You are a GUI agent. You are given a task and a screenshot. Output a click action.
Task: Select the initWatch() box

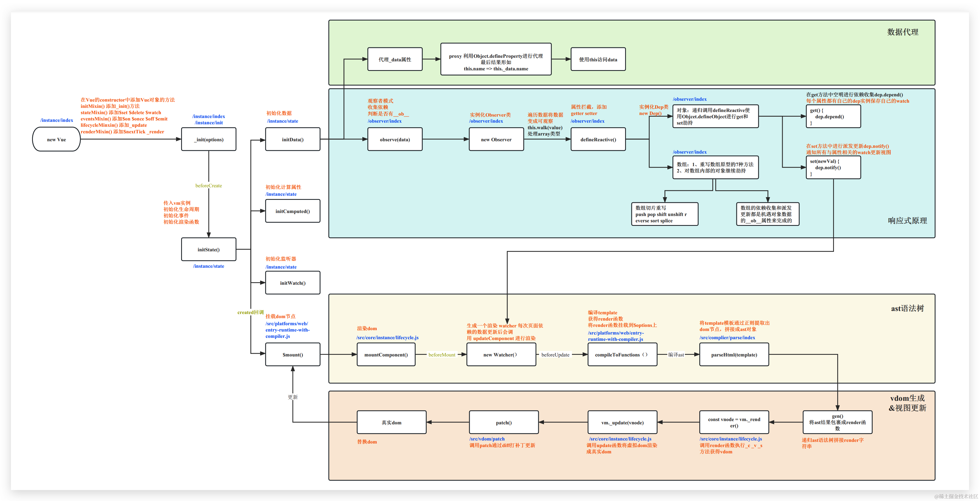click(x=293, y=283)
